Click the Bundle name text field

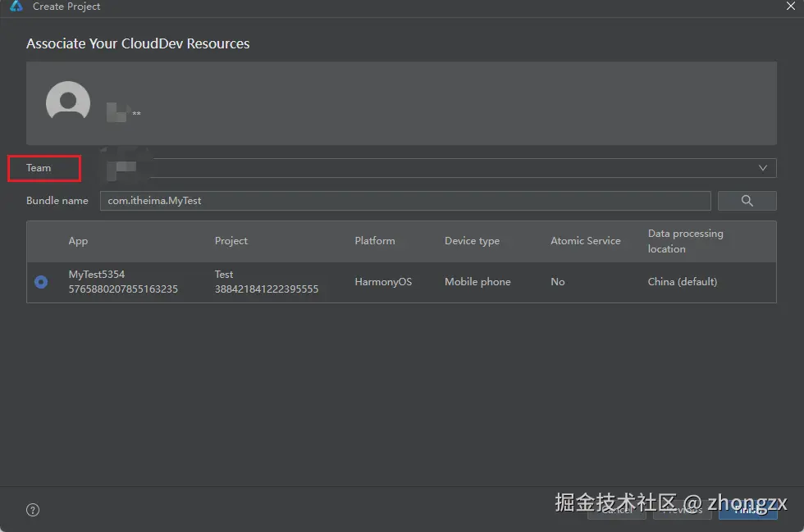[405, 201]
